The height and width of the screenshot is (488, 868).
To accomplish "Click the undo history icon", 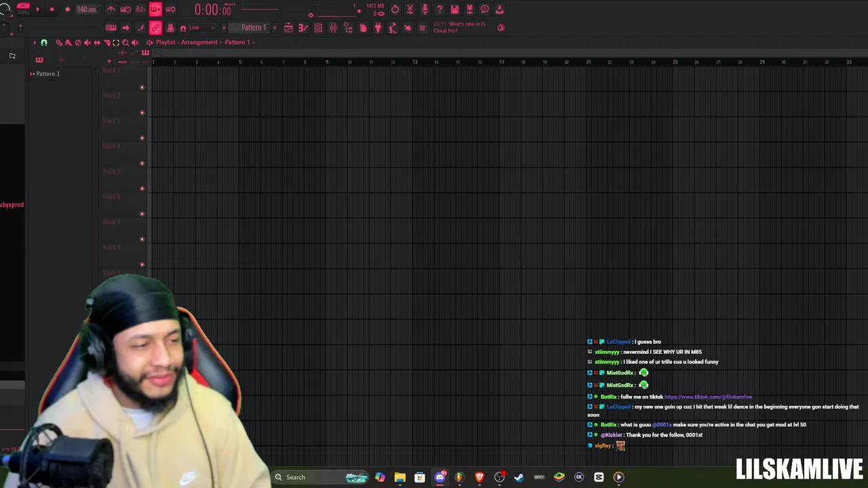I will (x=395, y=9).
